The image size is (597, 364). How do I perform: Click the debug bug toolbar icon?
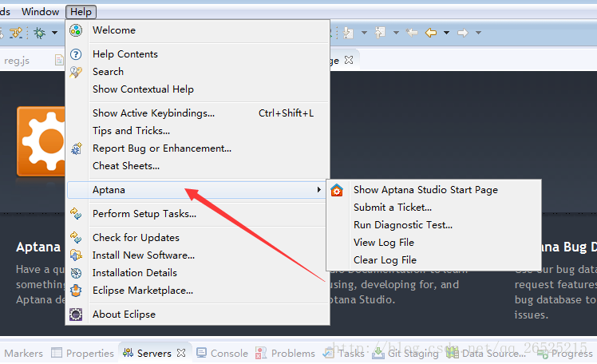[x=39, y=33]
